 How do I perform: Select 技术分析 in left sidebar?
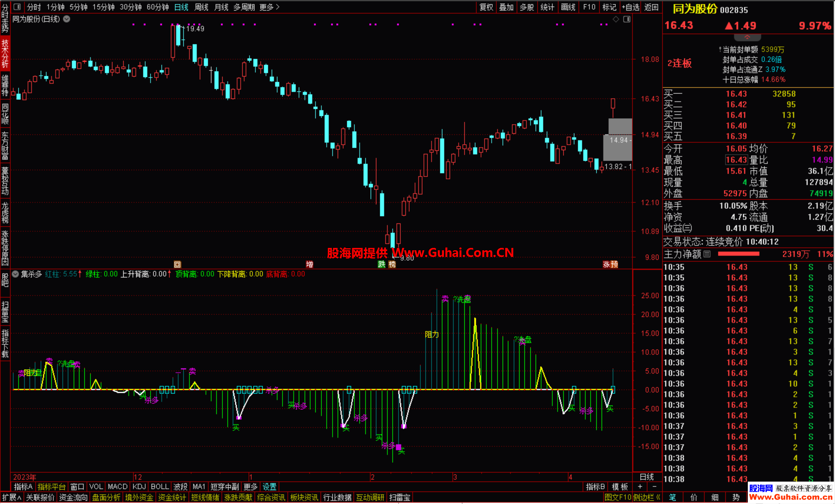pyautogui.click(x=5, y=54)
